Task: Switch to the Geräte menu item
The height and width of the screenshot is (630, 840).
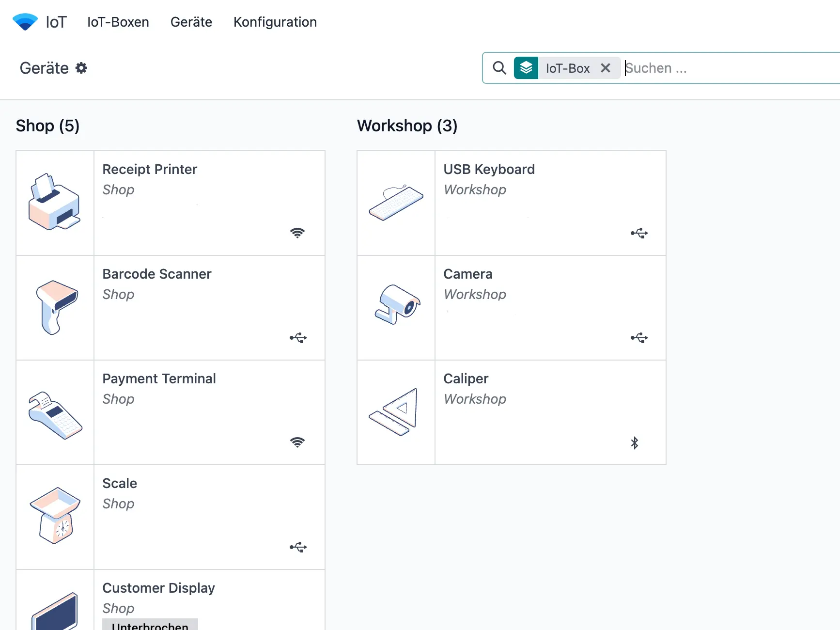Action: pos(191,22)
